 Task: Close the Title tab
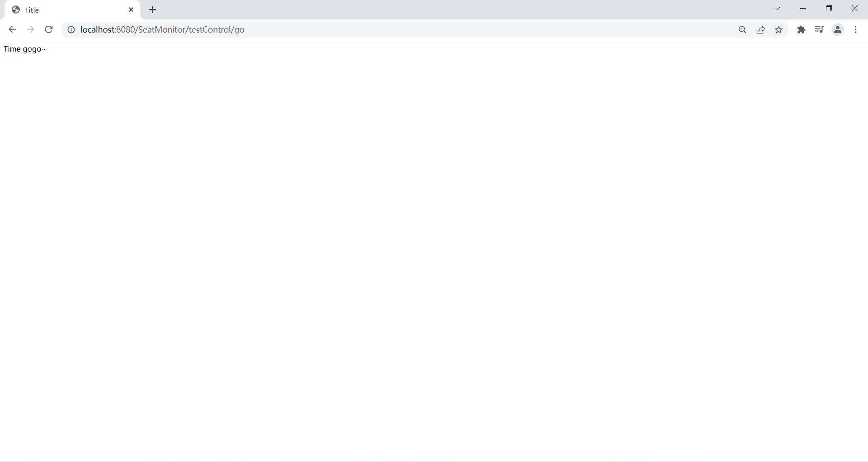click(131, 10)
